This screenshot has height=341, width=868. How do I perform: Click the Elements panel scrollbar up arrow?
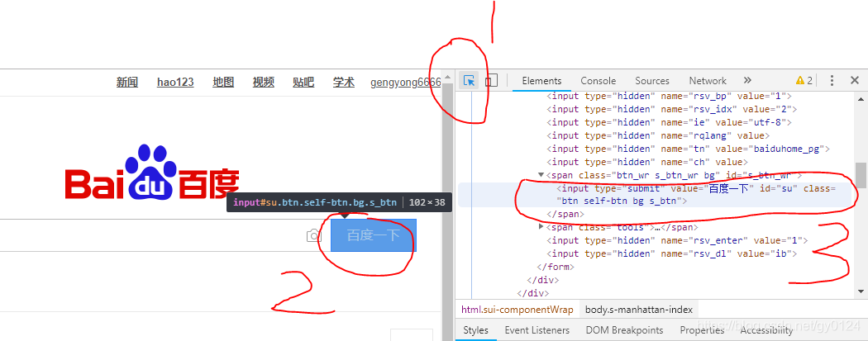[x=861, y=97]
